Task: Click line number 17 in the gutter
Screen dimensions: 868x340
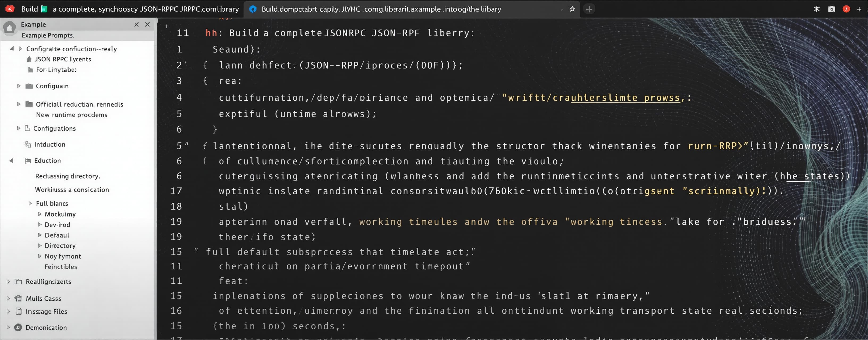Action: tap(176, 191)
